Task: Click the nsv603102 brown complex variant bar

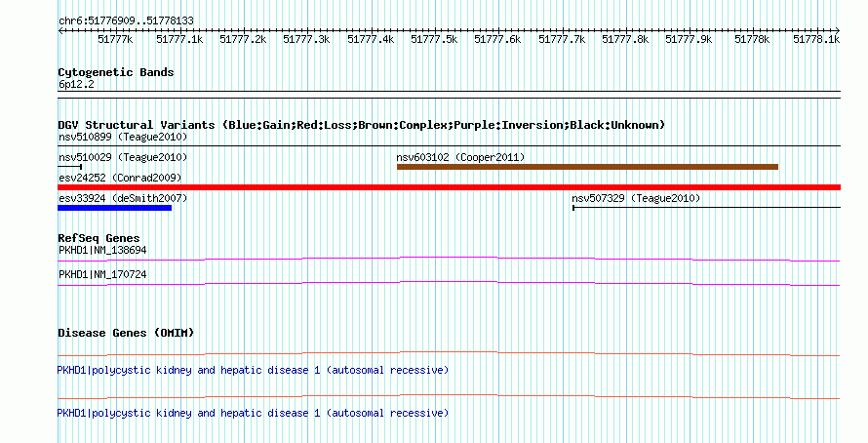Action: (587, 167)
